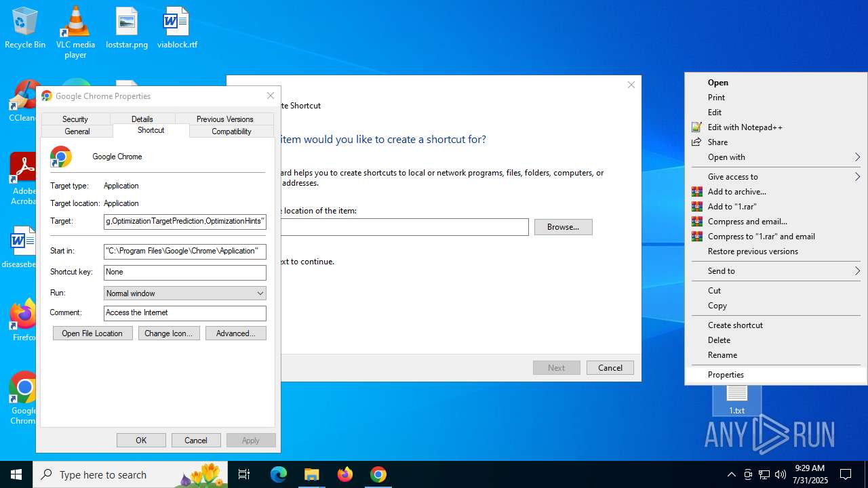Open the volume tray icon
This screenshot has height=488, width=868.
[781, 474]
